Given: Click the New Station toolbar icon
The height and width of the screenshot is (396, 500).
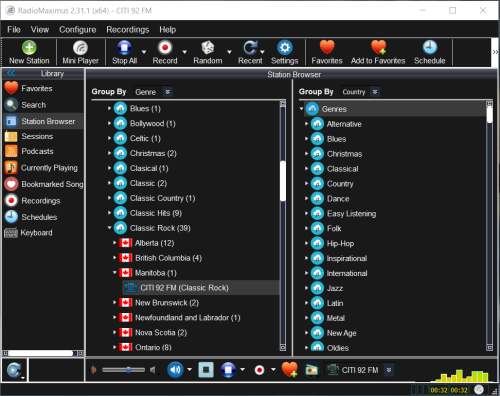Looking at the screenshot, I should tap(29, 52).
